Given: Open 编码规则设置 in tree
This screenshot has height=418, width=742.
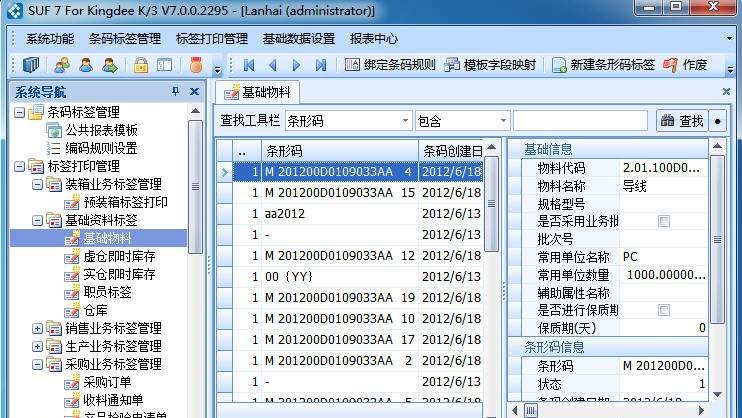Looking at the screenshot, I should pyautogui.click(x=101, y=148).
